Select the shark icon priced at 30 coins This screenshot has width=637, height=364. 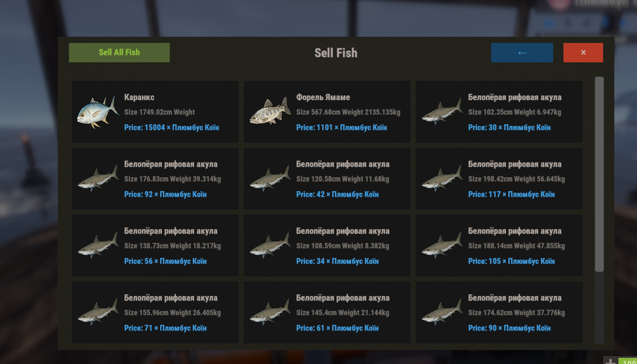tap(442, 111)
